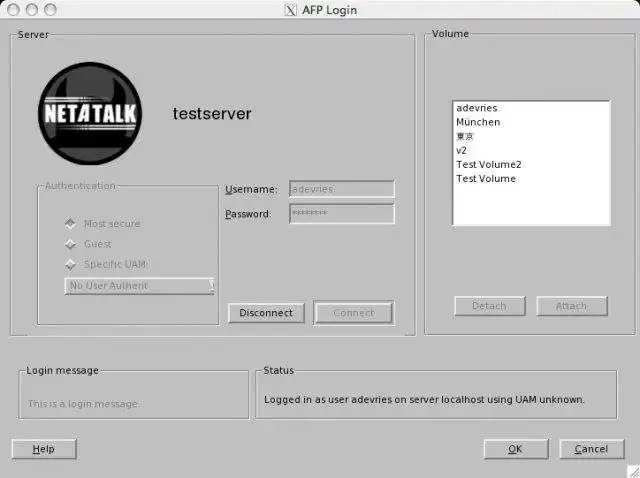Click the X11 icon in title bar

pos(290,10)
